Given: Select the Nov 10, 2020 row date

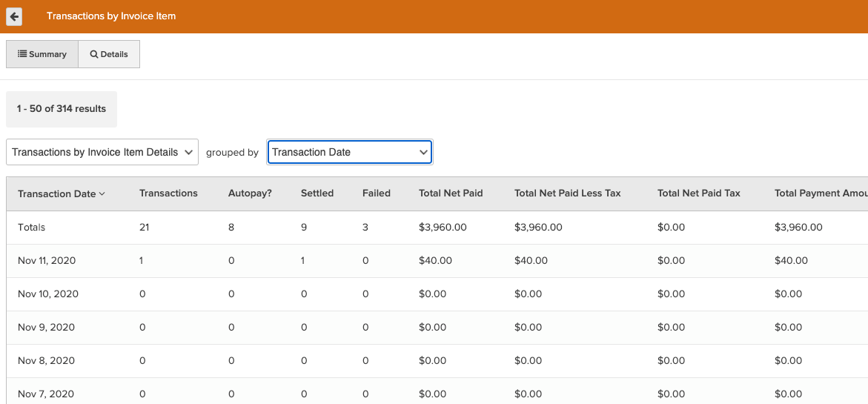Looking at the screenshot, I should click(x=48, y=294).
